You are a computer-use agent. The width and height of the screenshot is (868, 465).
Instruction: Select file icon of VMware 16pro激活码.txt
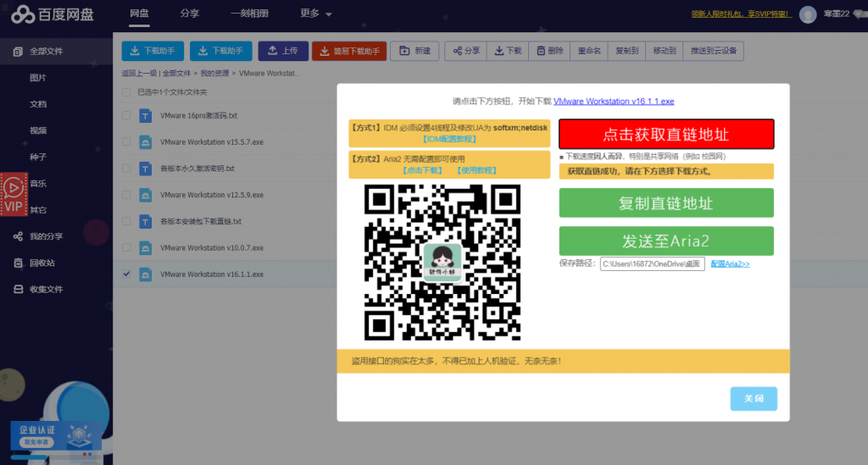(x=145, y=115)
